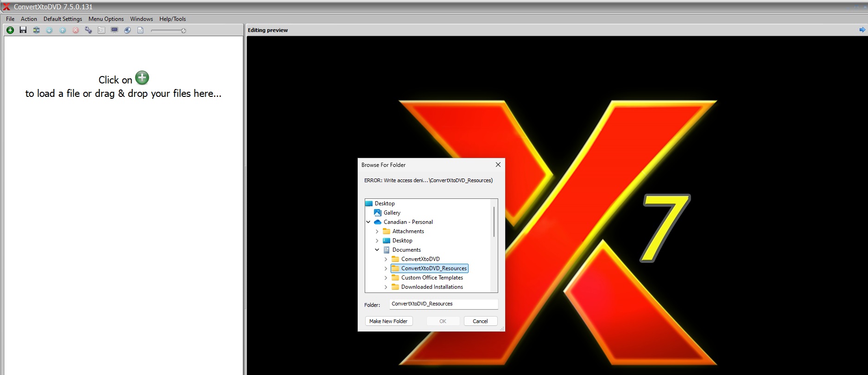Open the File menu
Image resolution: width=868 pixels, height=375 pixels.
pos(10,19)
